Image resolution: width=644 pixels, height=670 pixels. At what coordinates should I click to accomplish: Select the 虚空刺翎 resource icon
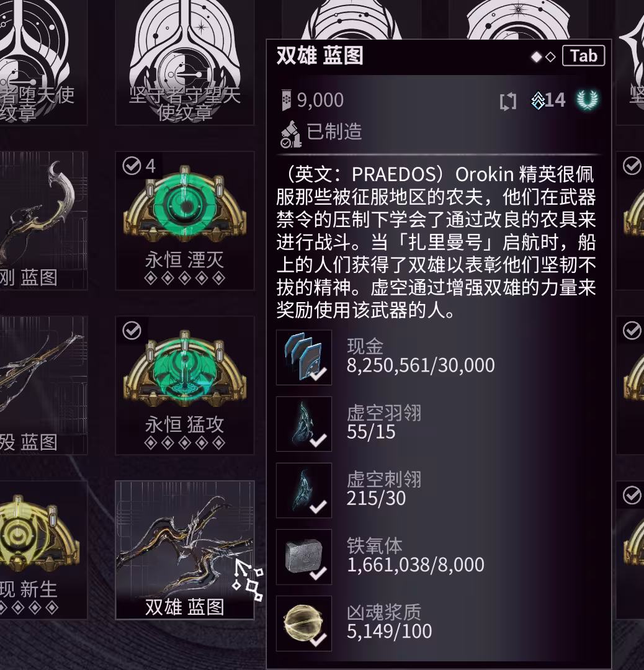(304, 491)
